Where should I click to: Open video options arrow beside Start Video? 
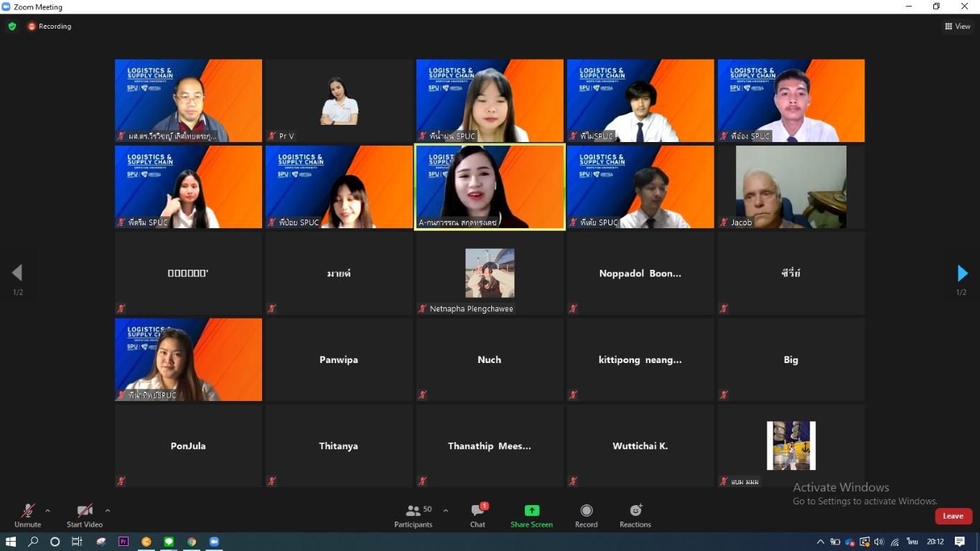pos(108,511)
